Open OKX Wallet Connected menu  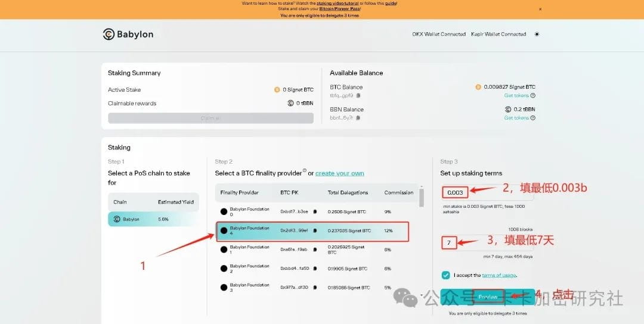click(438, 35)
